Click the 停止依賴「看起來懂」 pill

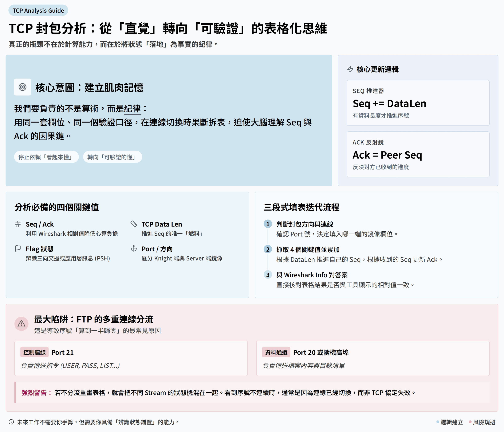click(x=46, y=157)
